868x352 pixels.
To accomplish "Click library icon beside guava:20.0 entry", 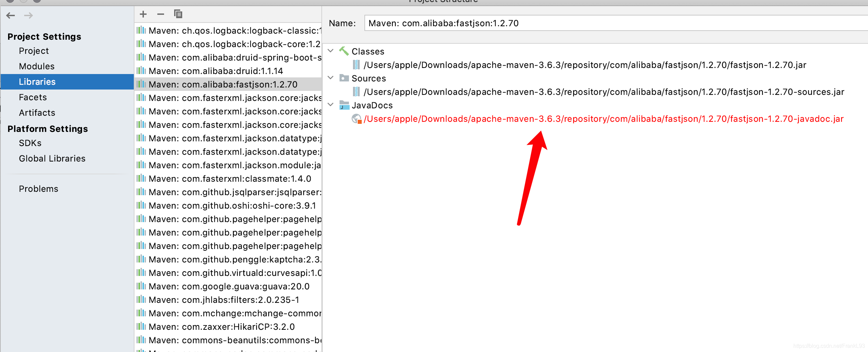I will pos(141,286).
